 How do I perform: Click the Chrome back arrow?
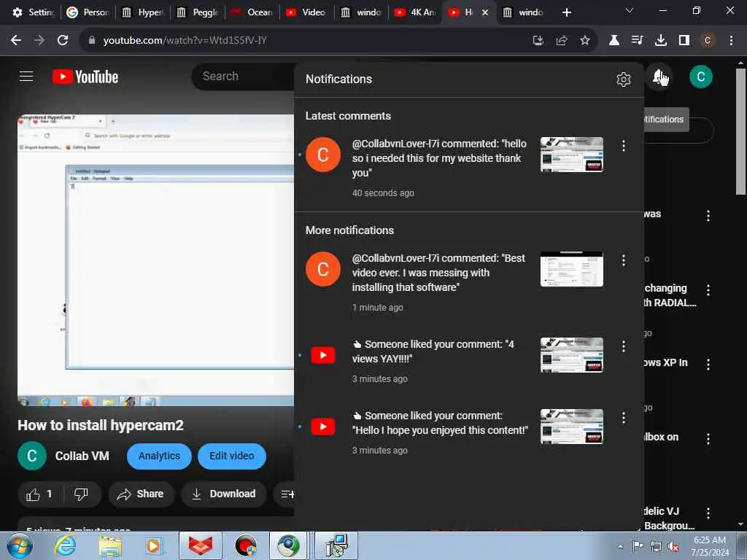tap(16, 41)
